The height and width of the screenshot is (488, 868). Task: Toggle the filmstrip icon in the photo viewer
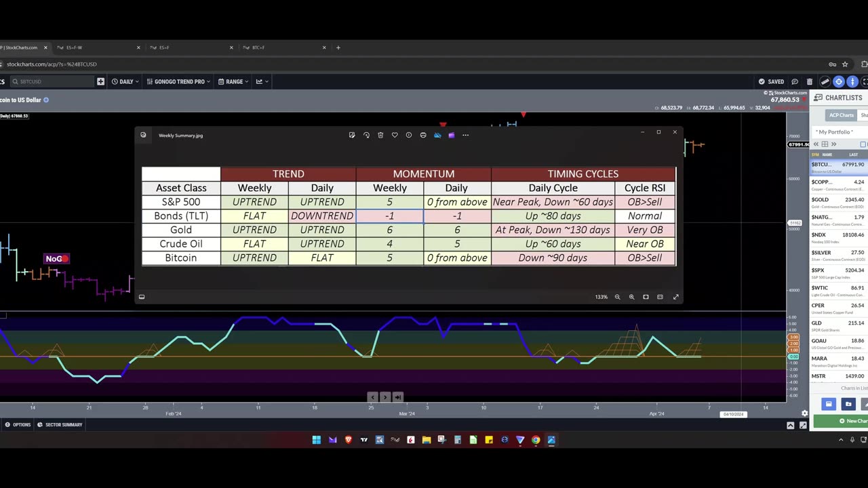pos(142,297)
